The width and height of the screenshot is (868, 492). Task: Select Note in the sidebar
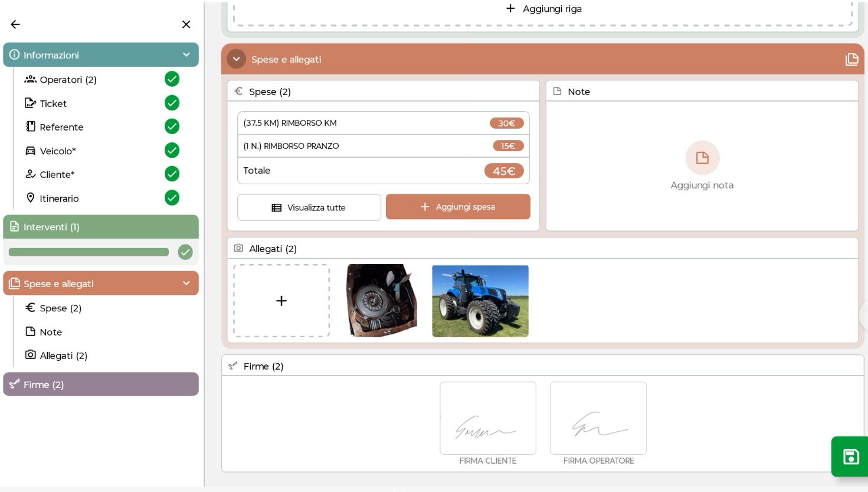(51, 332)
